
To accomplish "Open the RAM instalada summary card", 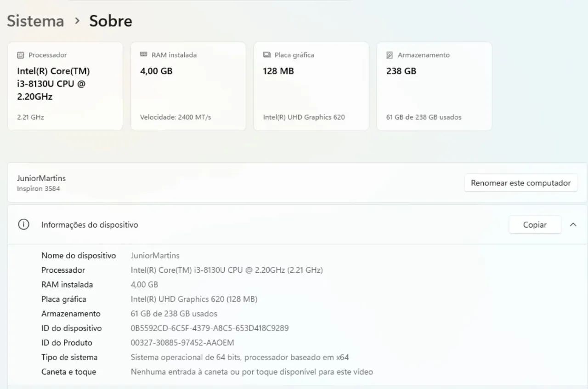I will click(x=188, y=86).
